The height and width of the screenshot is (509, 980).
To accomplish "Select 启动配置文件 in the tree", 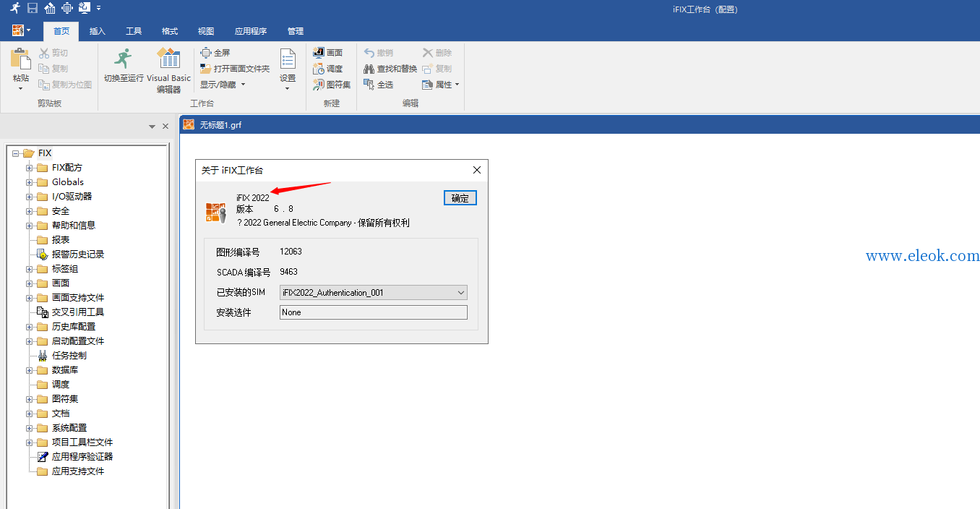I will tap(78, 341).
